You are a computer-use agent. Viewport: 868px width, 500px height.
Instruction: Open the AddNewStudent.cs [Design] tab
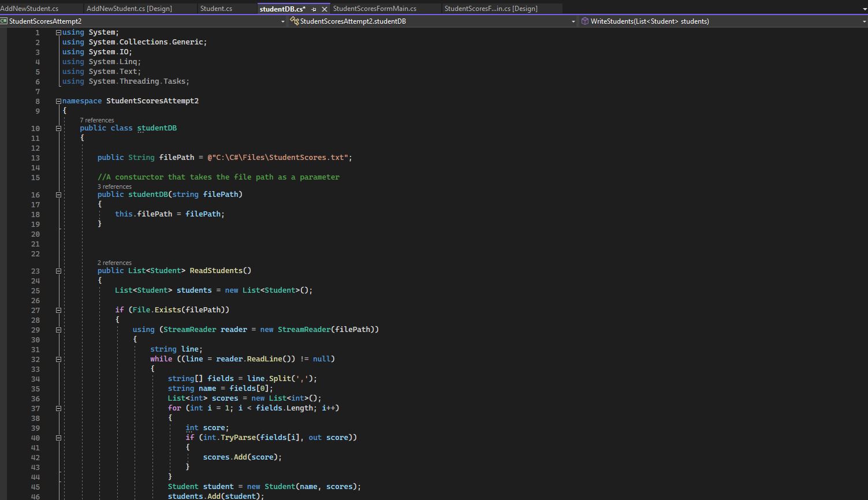click(x=129, y=9)
